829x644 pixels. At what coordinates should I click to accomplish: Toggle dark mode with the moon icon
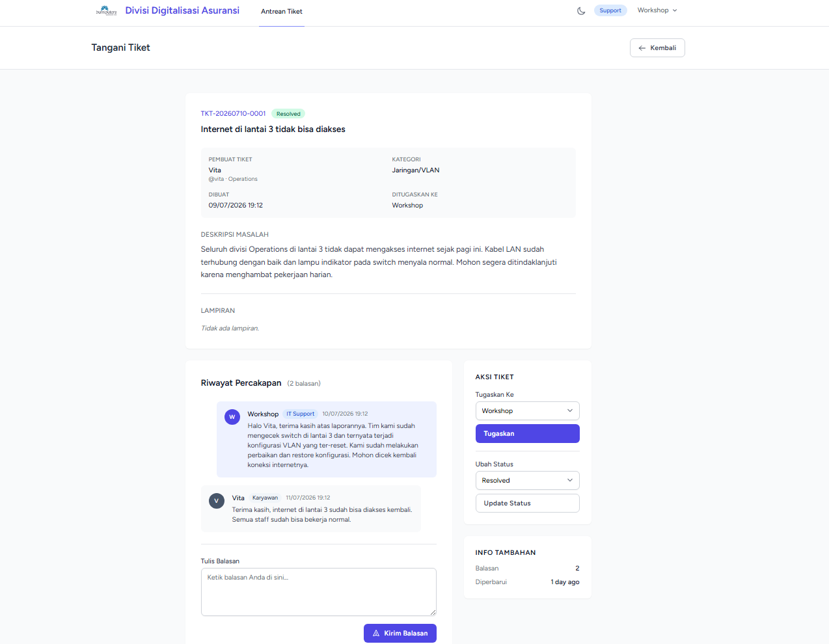tap(581, 10)
